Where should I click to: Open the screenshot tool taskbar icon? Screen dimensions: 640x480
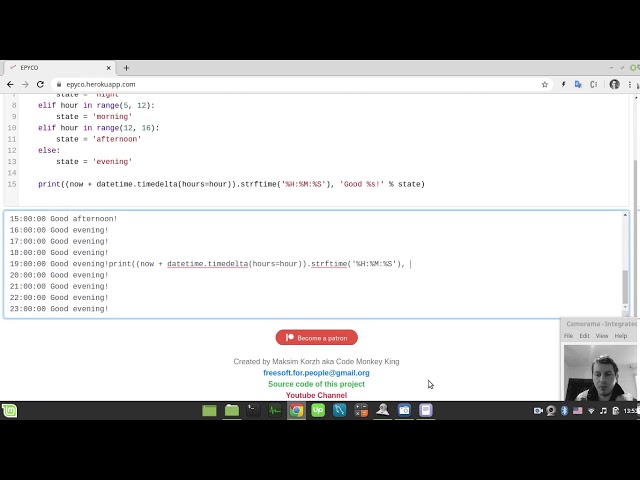(404, 410)
